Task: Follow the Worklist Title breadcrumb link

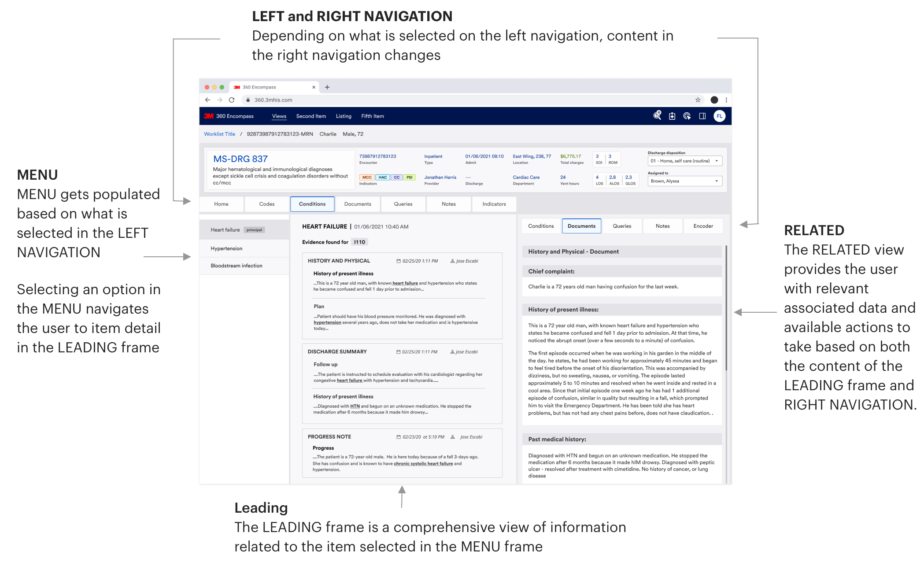Action: [x=219, y=134]
